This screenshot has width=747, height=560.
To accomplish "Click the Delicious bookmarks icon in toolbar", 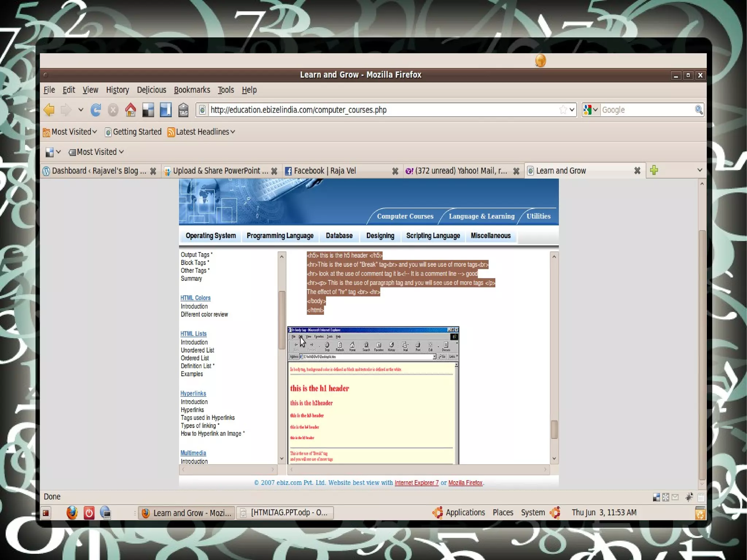I will coord(166,110).
